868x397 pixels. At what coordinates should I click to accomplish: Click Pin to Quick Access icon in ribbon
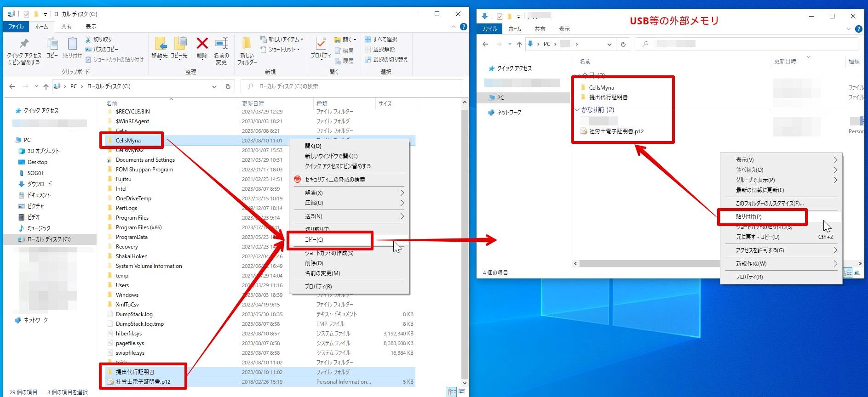click(x=24, y=44)
